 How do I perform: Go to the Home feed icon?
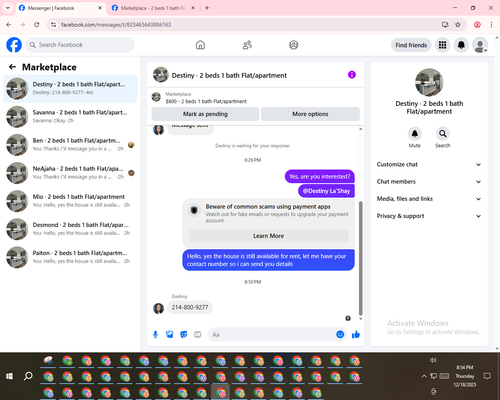(x=200, y=45)
